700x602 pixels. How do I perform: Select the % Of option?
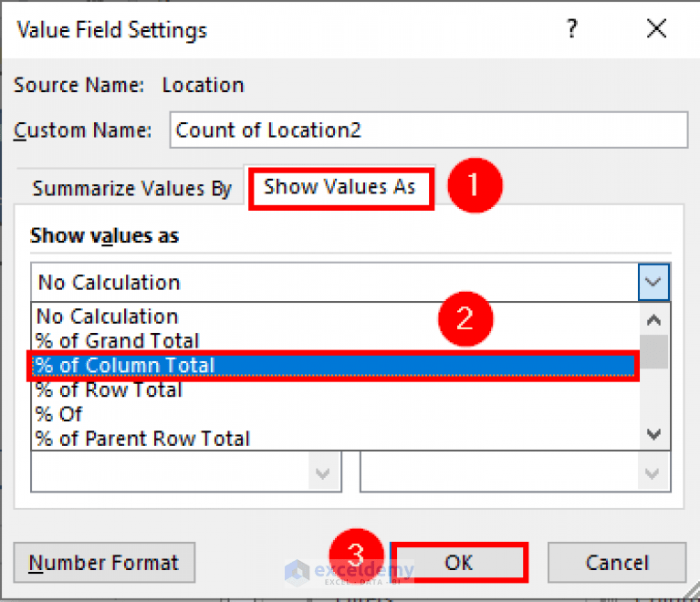[x=336, y=414]
